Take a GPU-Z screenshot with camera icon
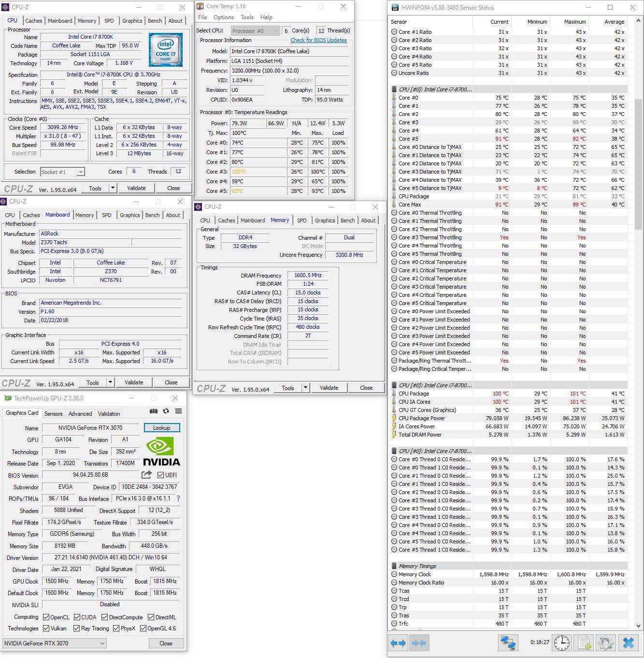Screen dimensions: 644x658 click(154, 411)
